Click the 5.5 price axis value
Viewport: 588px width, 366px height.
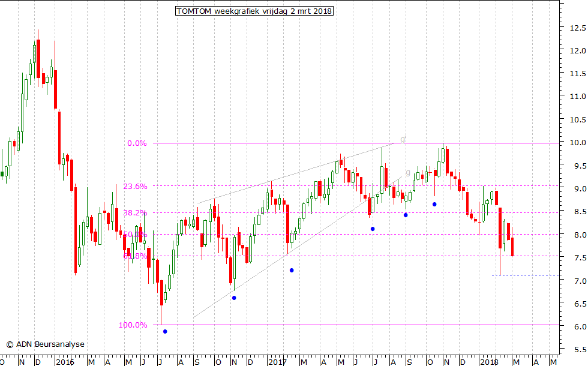click(580, 349)
